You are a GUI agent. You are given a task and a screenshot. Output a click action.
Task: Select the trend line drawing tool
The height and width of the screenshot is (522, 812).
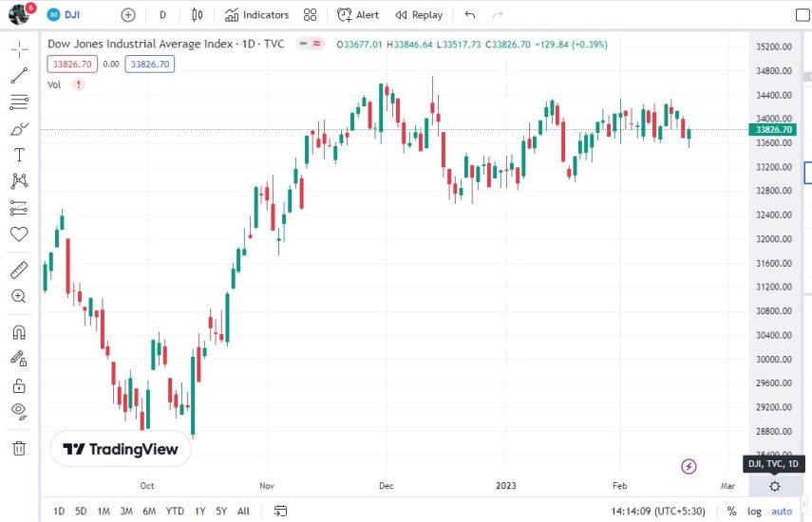(x=19, y=76)
